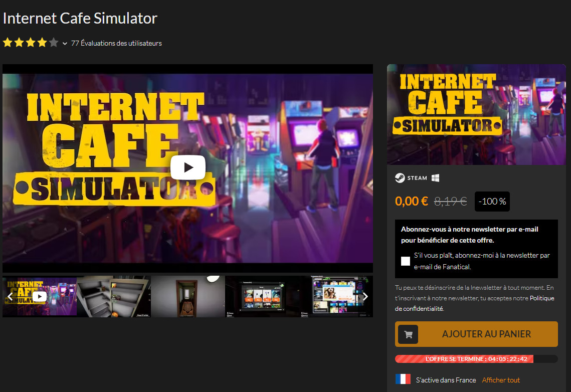Click the French flag icon
This screenshot has height=392, width=571.
pos(403,379)
